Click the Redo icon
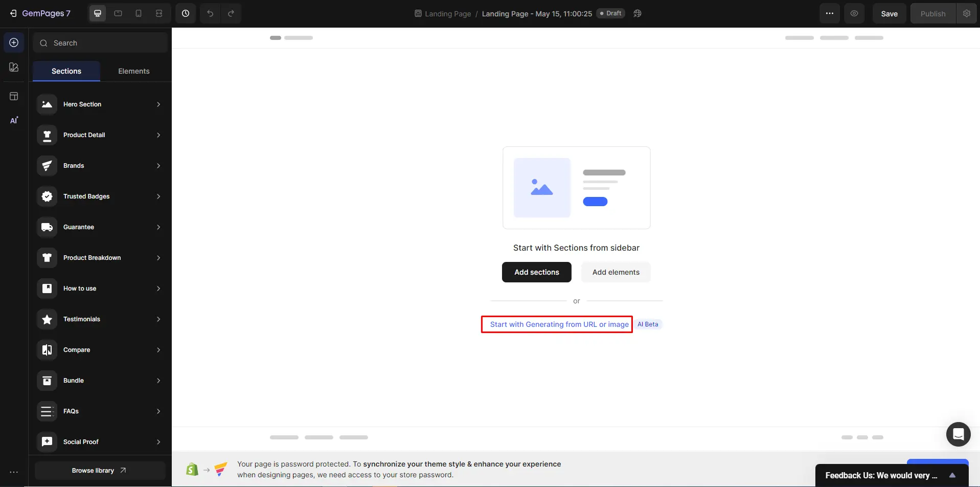Viewport: 980px width, 487px height. coord(231,13)
